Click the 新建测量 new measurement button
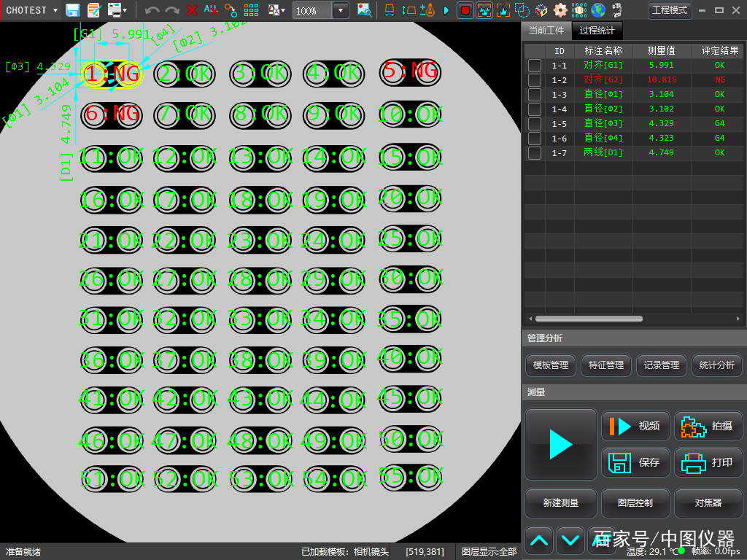This screenshot has width=747, height=560. point(561,503)
